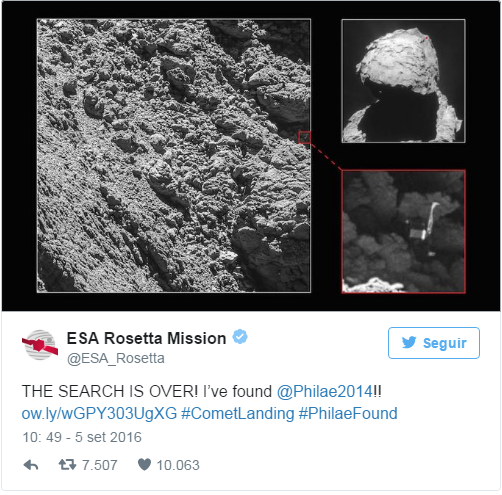
Task: Open the large comet surface image
Action: point(174,156)
